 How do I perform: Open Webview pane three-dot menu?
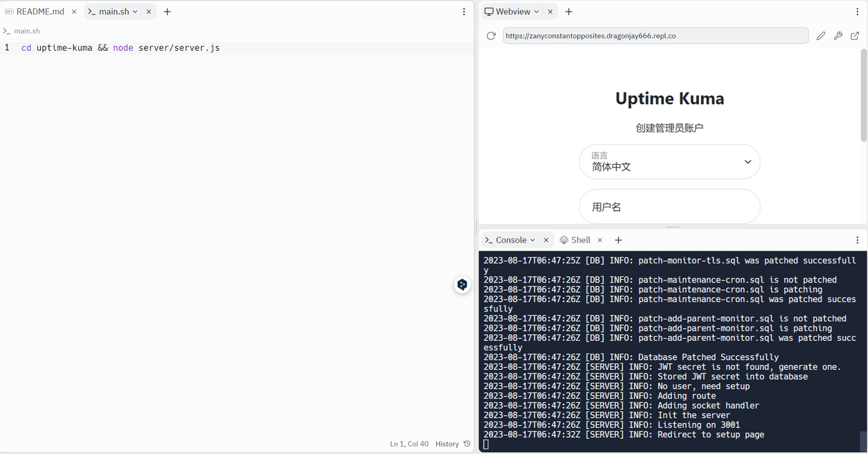tap(857, 12)
